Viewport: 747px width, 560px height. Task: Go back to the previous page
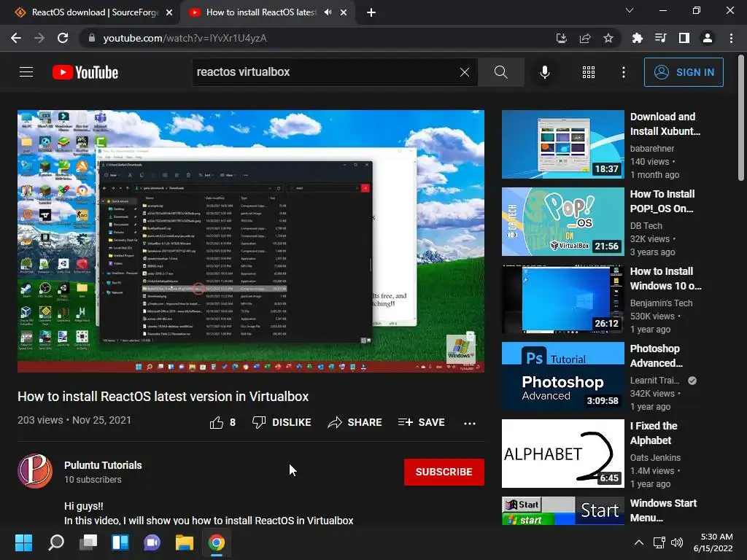(x=16, y=38)
